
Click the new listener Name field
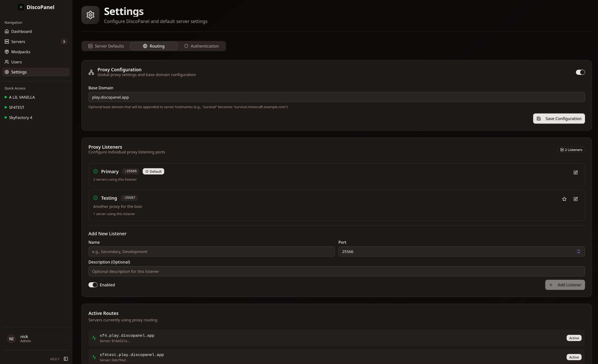[212, 252]
